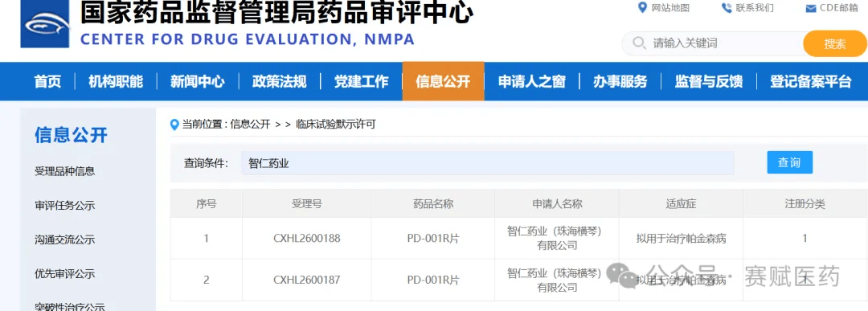Click the 查询条件 field containing 智仁药业
Image resolution: width=868 pixels, height=311 pixels.
(x=487, y=163)
